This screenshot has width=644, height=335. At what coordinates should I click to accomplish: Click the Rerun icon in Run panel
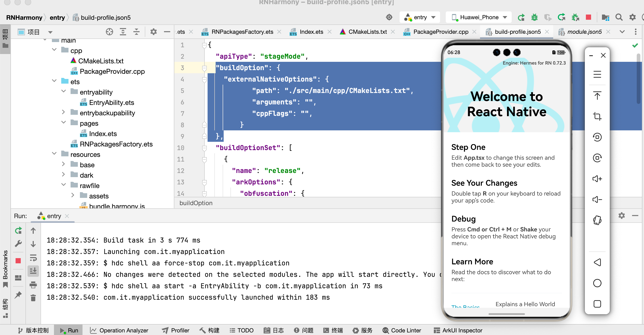tap(18, 231)
